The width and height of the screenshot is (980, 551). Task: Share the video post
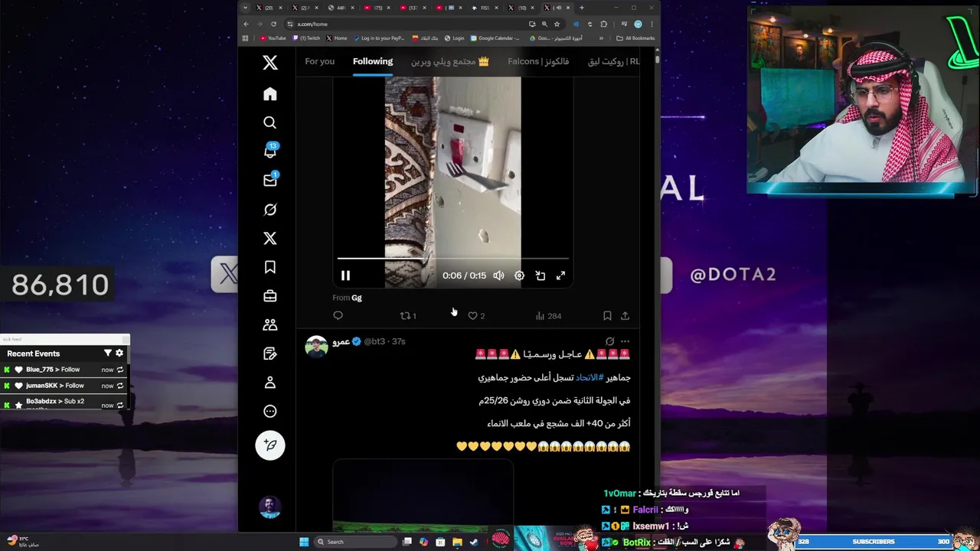(625, 315)
